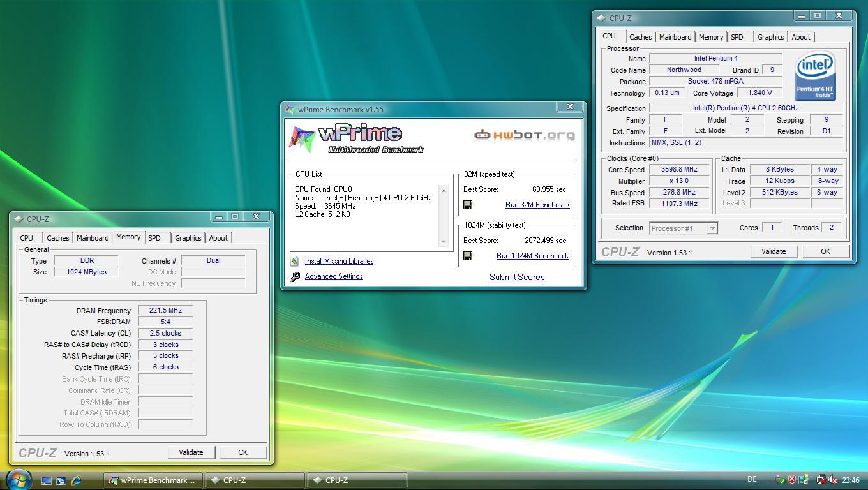Click the Install Missing Libraries icon
The image size is (868, 490).
click(295, 261)
